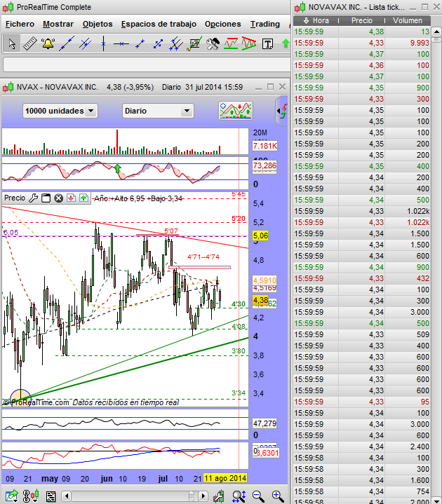
Task: Click the 5,06 price level label
Action: (260, 236)
